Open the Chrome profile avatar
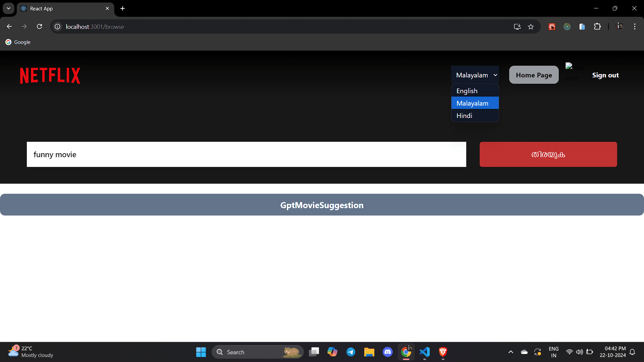644x362 pixels. pyautogui.click(x=620, y=26)
